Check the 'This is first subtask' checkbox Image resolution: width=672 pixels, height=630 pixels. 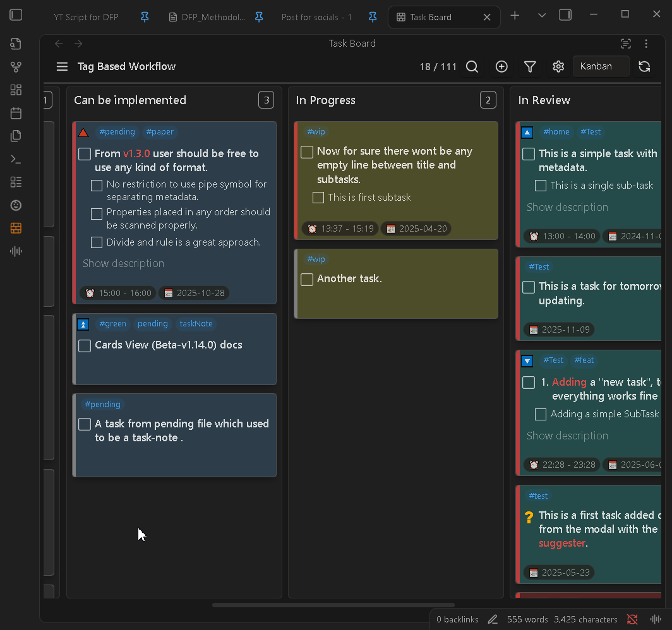tap(318, 198)
